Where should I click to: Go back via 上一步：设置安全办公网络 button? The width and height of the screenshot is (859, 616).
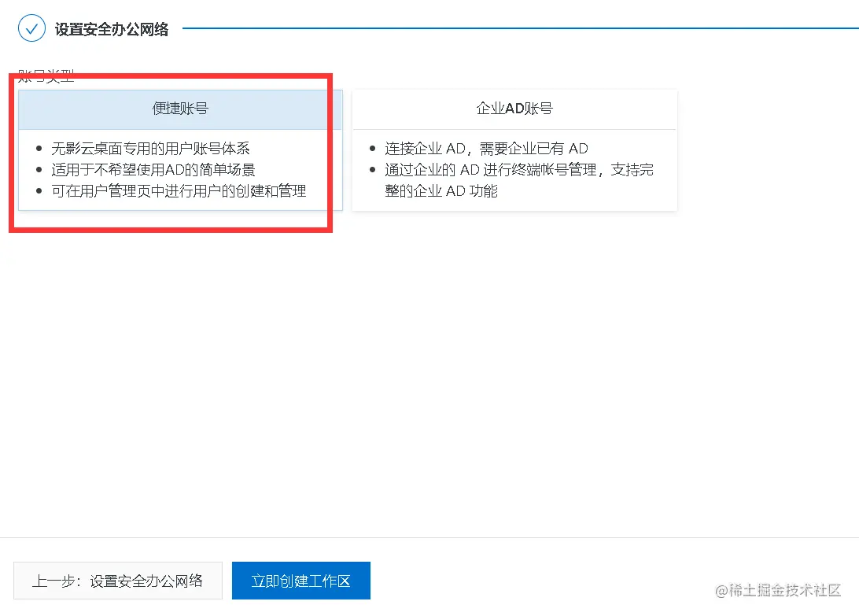(x=118, y=581)
